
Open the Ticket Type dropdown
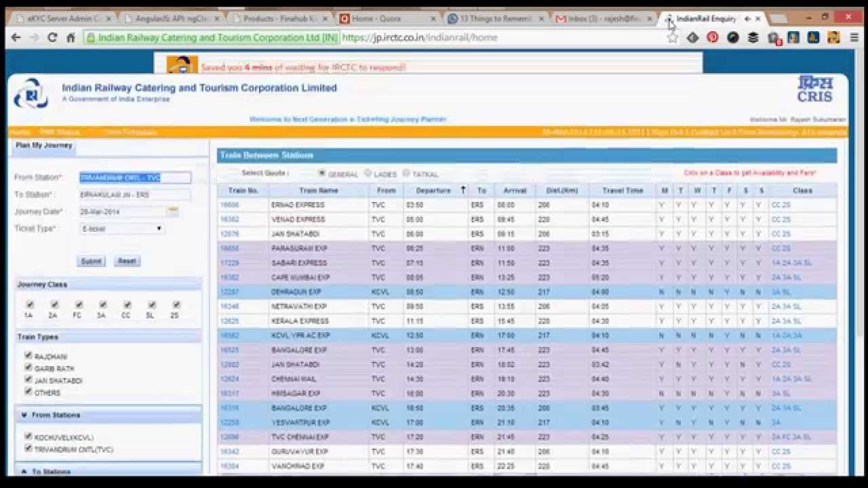coord(122,229)
